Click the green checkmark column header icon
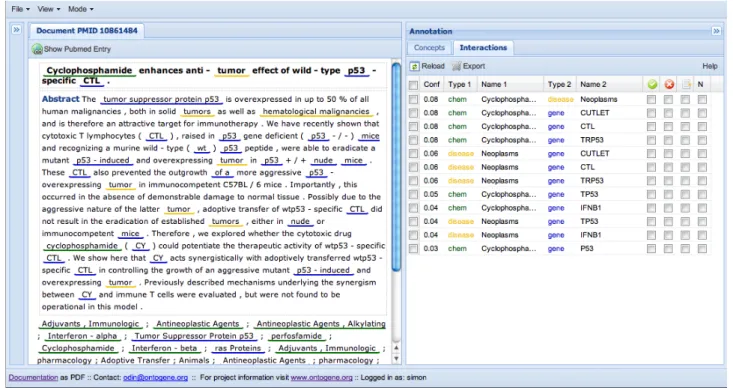This screenshot has height=388, width=733. pyautogui.click(x=652, y=84)
